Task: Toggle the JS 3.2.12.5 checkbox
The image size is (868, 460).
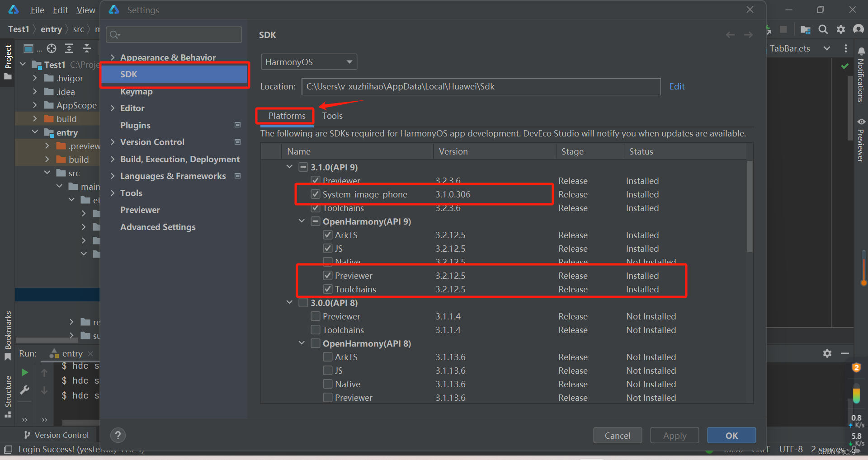Action: (328, 248)
